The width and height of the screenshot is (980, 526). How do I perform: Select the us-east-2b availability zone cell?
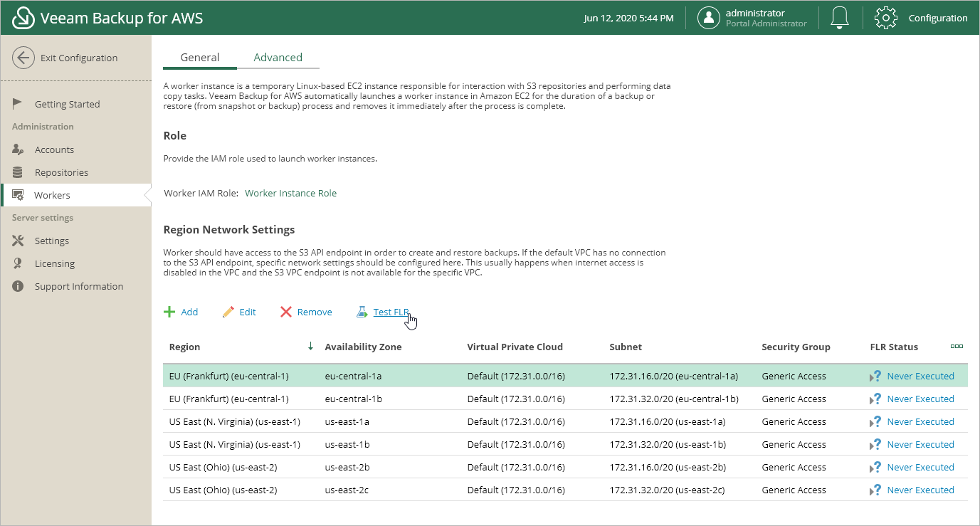tap(347, 467)
